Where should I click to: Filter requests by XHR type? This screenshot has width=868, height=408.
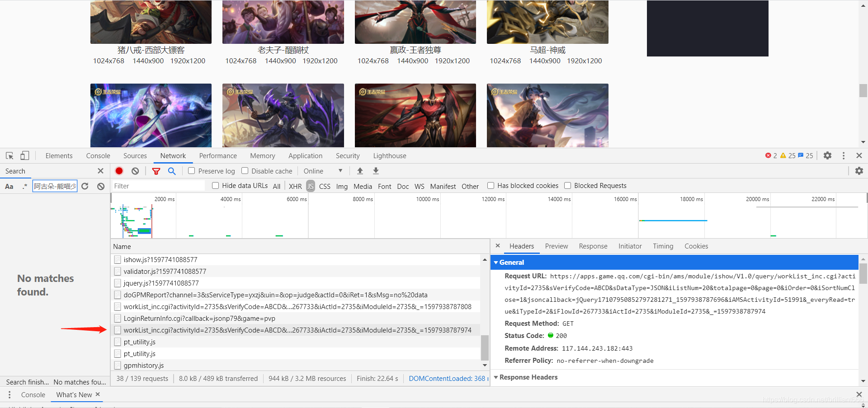(x=295, y=186)
